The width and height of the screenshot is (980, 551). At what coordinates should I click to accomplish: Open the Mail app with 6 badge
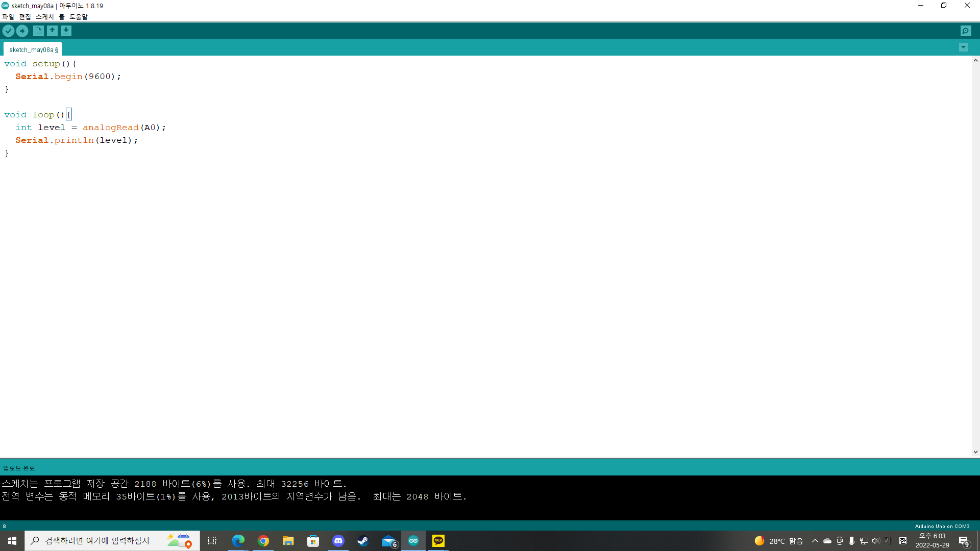389,541
